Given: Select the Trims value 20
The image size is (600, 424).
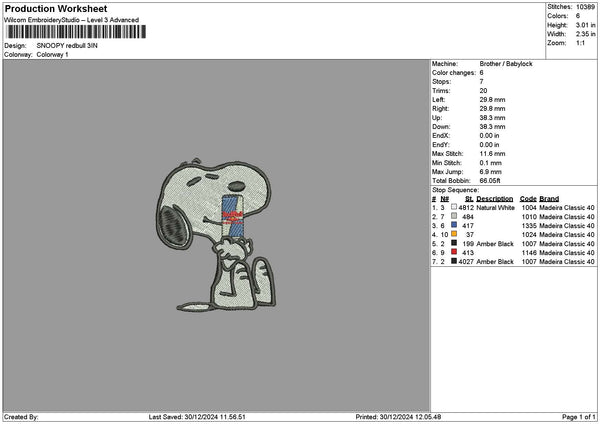Looking at the screenshot, I should [483, 91].
